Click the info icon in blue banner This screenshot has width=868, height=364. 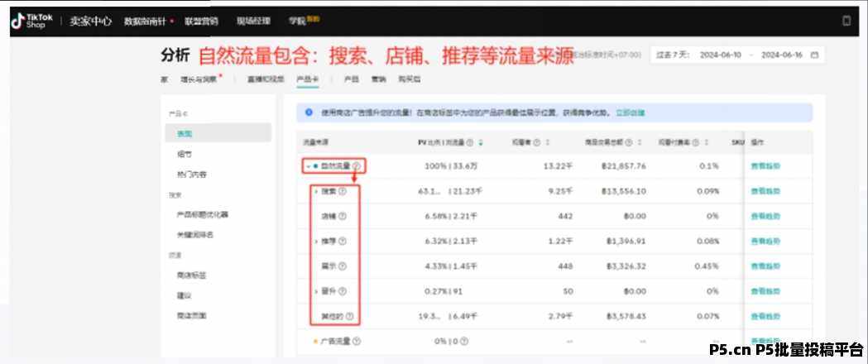tap(309, 113)
